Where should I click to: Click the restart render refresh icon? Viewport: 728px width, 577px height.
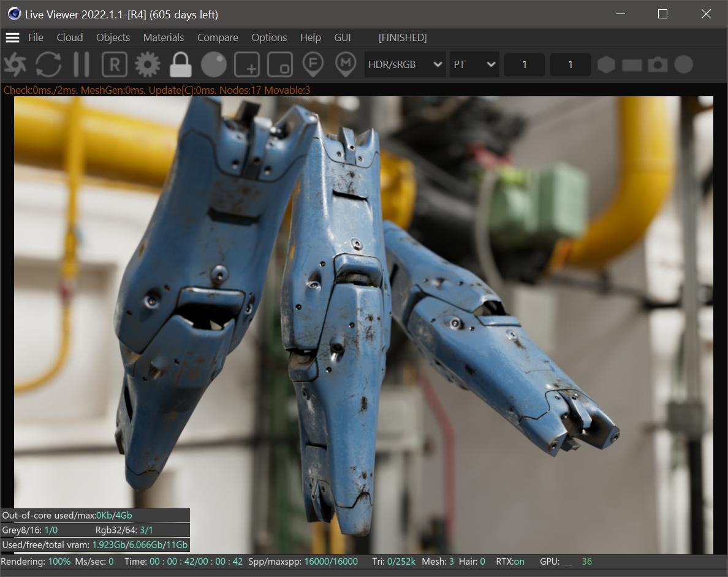click(48, 64)
